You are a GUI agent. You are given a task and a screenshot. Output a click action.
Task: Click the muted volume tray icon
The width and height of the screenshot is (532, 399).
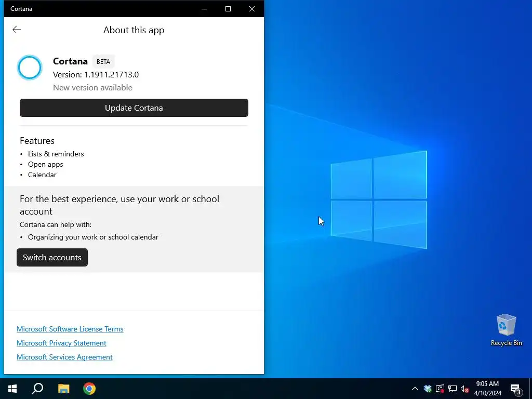pyautogui.click(x=465, y=389)
